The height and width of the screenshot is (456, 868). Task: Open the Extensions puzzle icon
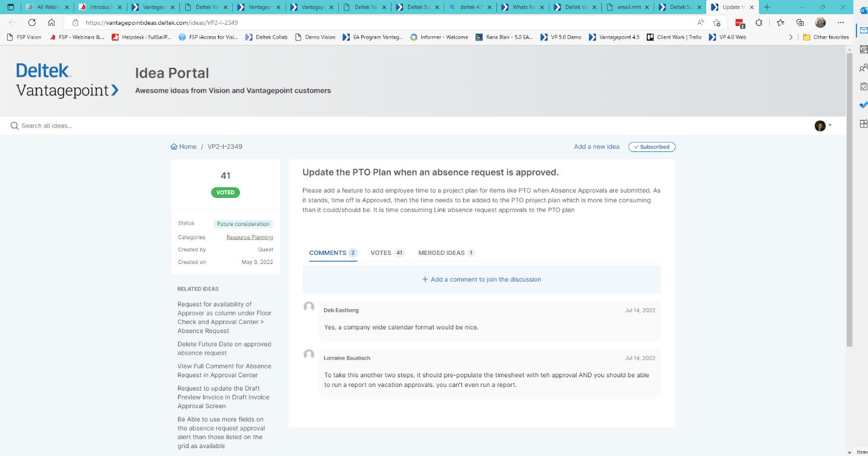pos(759,22)
